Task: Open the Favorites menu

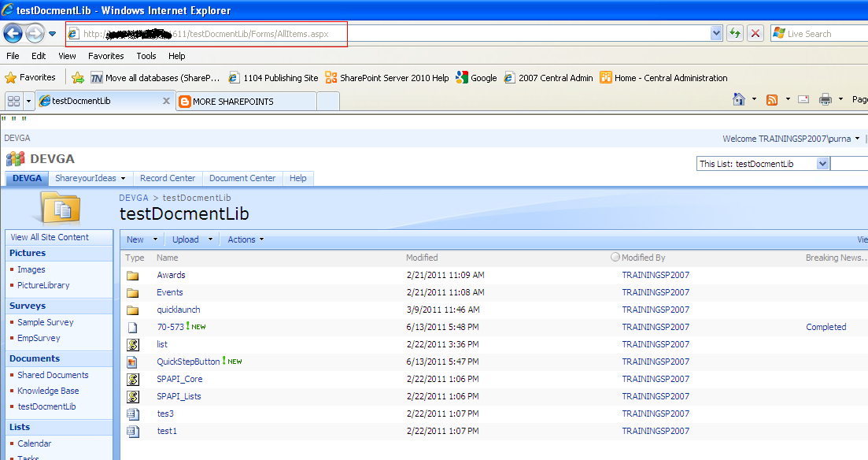Action: (105, 56)
